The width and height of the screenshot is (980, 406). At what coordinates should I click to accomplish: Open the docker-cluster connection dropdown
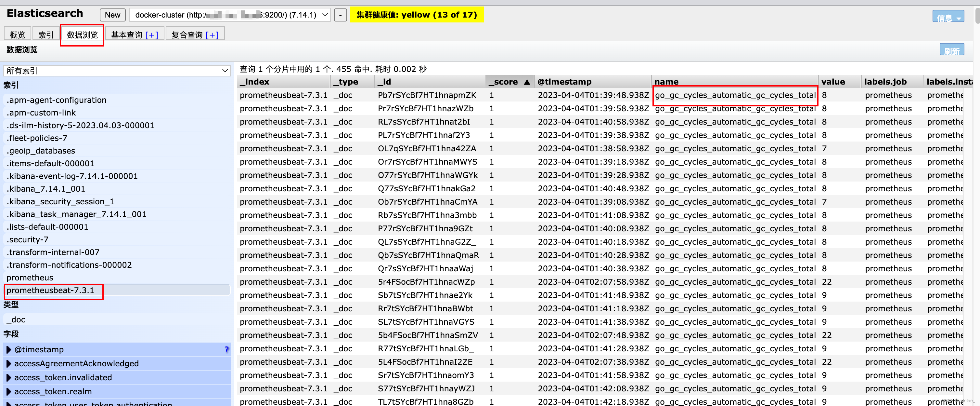(x=230, y=15)
